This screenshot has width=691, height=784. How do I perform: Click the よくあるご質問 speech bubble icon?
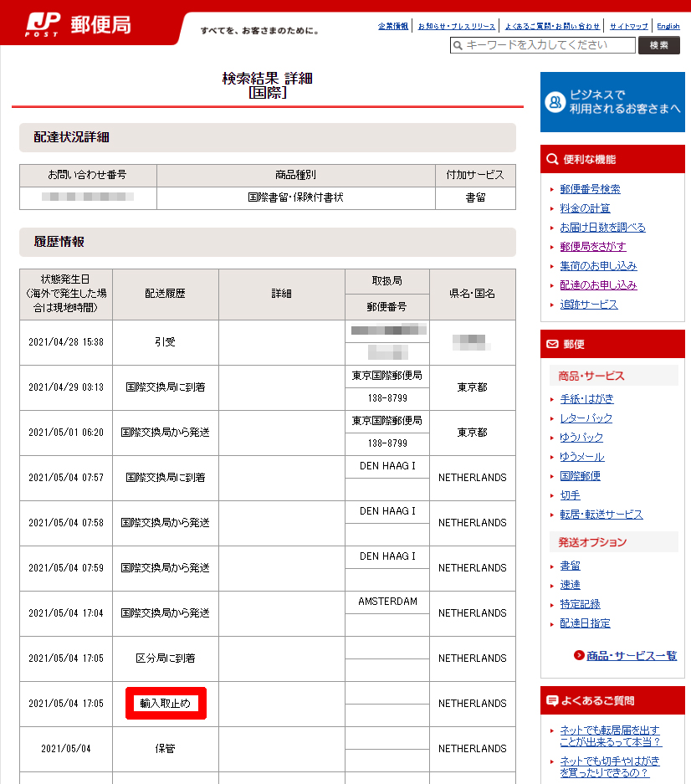click(552, 700)
